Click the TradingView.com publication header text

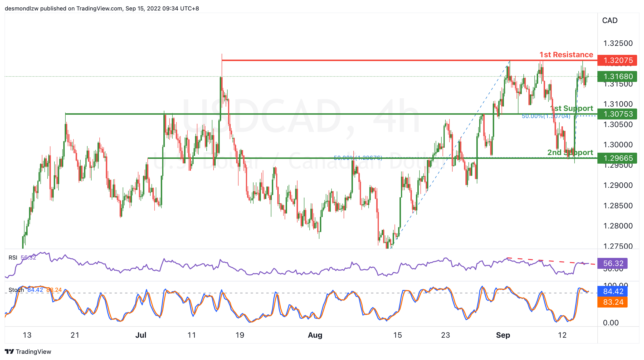(x=102, y=9)
